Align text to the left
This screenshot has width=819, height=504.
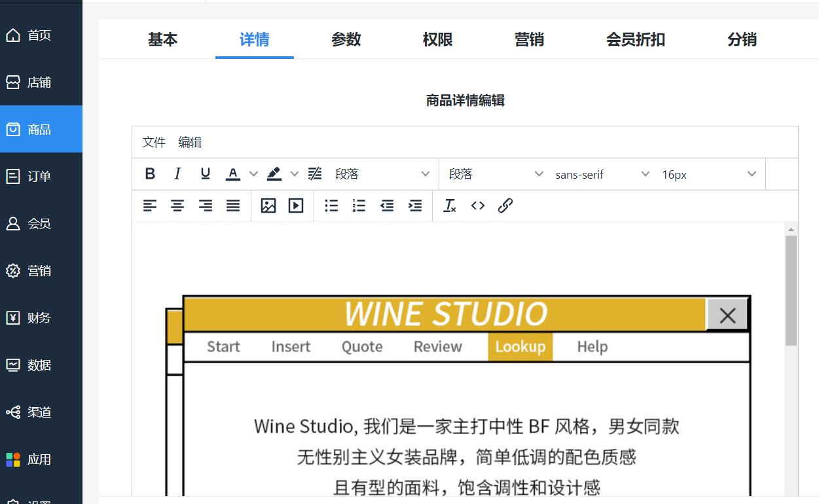point(150,206)
